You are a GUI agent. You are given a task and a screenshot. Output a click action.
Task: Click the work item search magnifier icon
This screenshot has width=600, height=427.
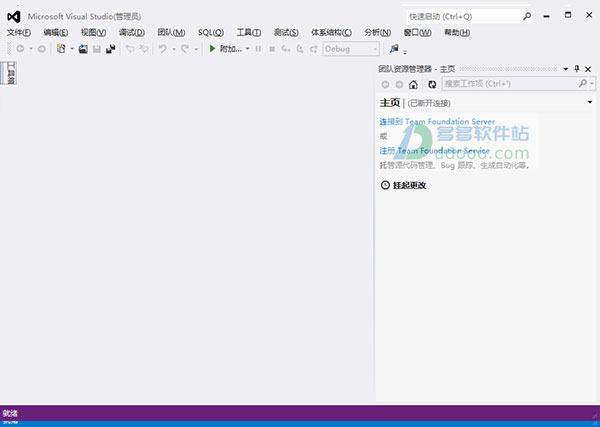[582, 83]
